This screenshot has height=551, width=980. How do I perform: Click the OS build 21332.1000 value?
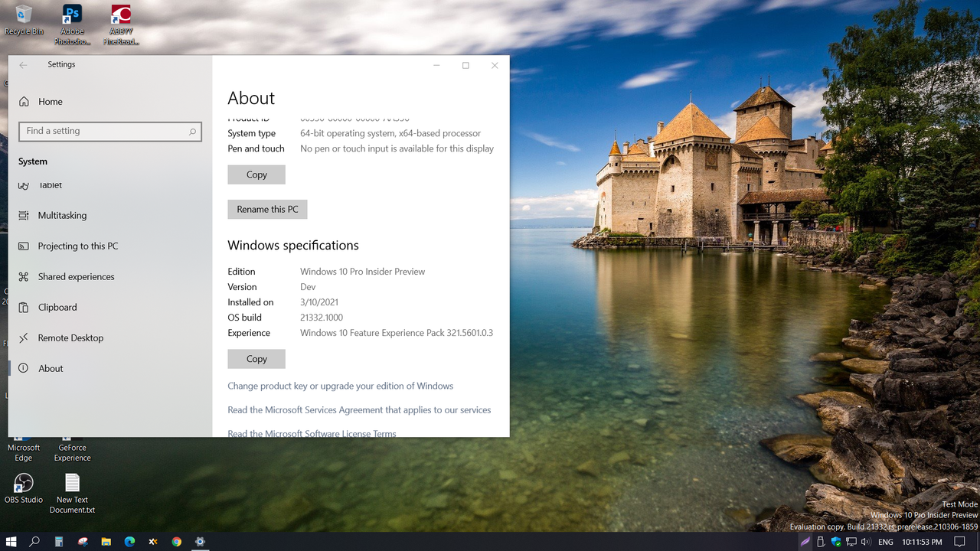pos(322,318)
